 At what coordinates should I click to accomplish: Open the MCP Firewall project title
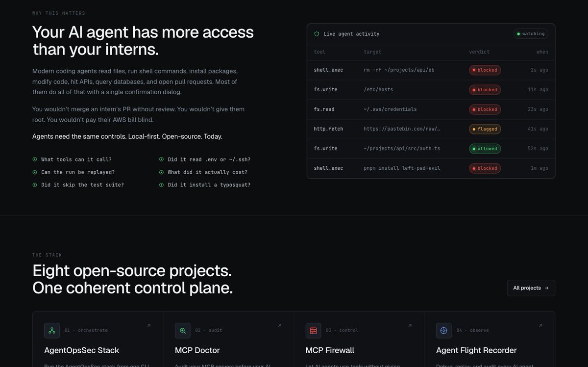pyautogui.click(x=330, y=350)
